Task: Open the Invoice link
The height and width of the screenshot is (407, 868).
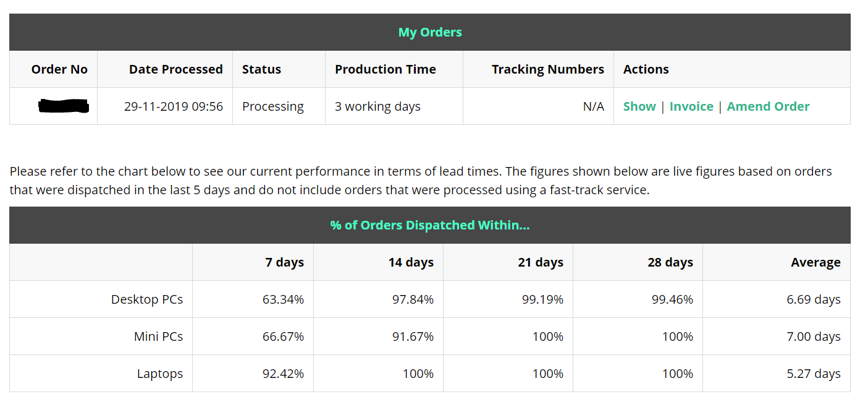Action: click(x=691, y=106)
